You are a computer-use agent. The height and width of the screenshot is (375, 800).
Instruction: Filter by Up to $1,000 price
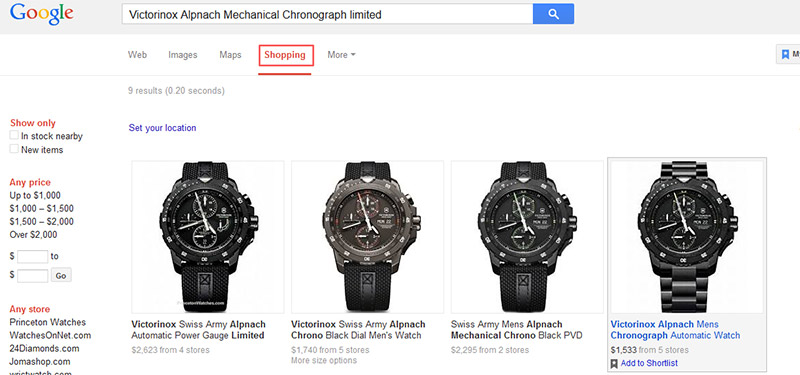pyautogui.click(x=35, y=195)
